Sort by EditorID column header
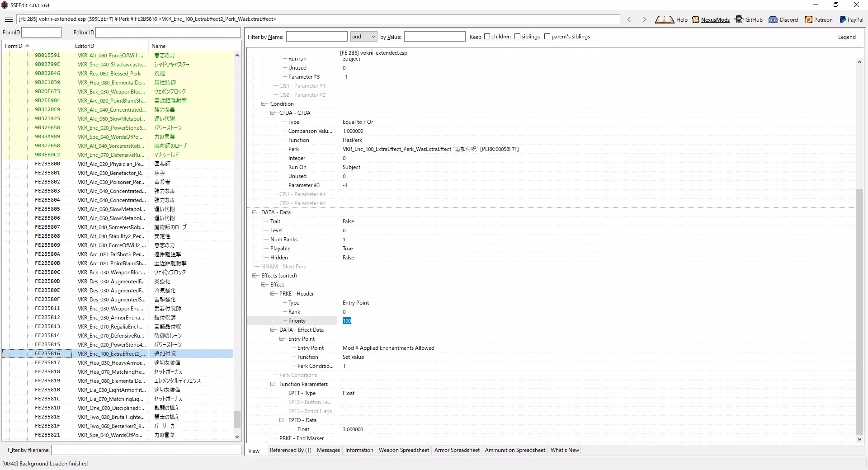This screenshot has height=470, width=868. tap(110, 46)
